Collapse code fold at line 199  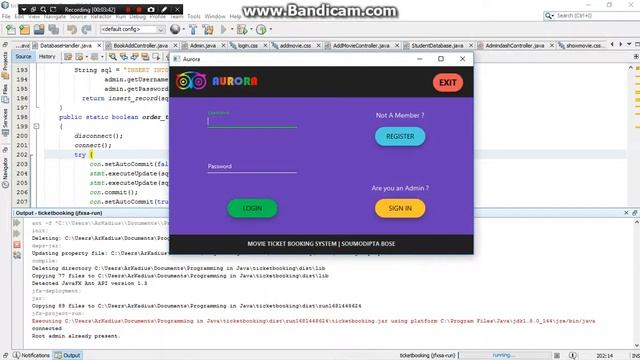click(36, 127)
